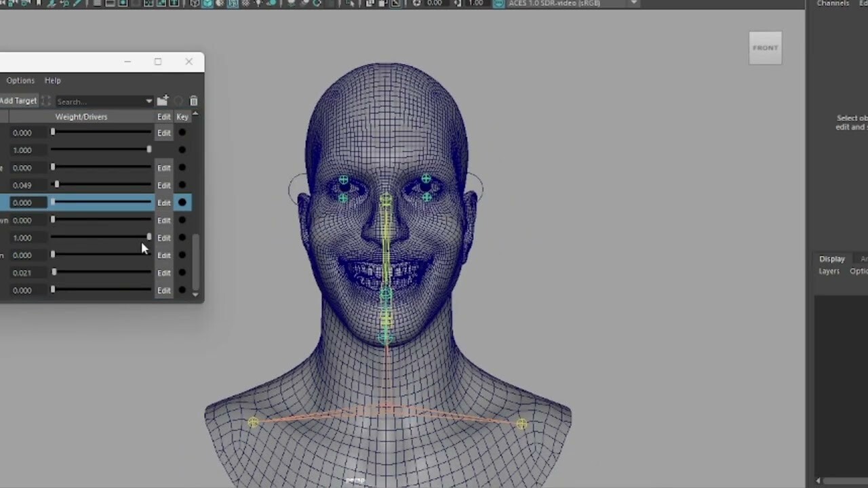
Task: Toggle the Key dot on the highlighted 0.000 target
Action: click(x=182, y=203)
